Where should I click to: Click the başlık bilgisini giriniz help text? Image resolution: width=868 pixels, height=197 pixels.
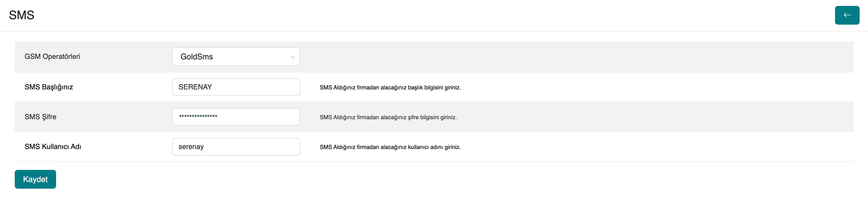[x=390, y=87]
